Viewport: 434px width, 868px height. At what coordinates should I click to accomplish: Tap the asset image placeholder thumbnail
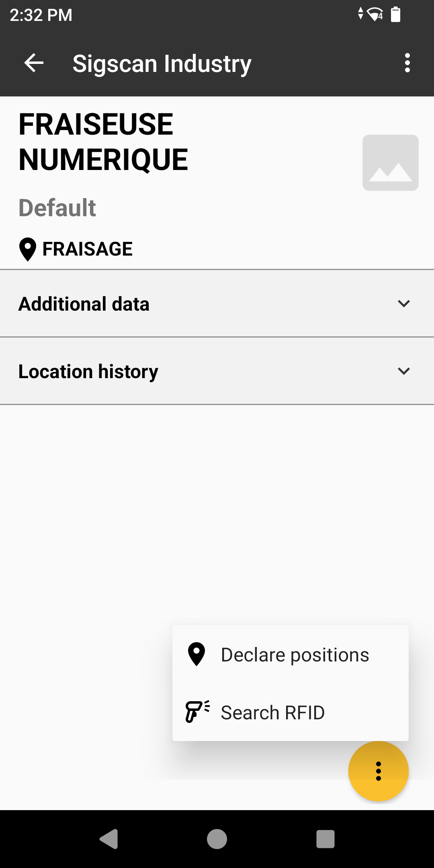(x=391, y=163)
